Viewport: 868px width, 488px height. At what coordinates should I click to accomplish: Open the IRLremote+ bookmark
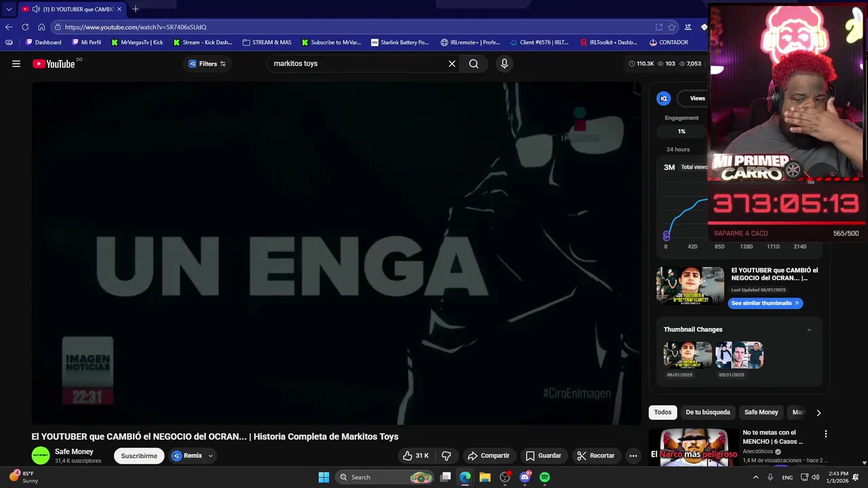coord(470,42)
